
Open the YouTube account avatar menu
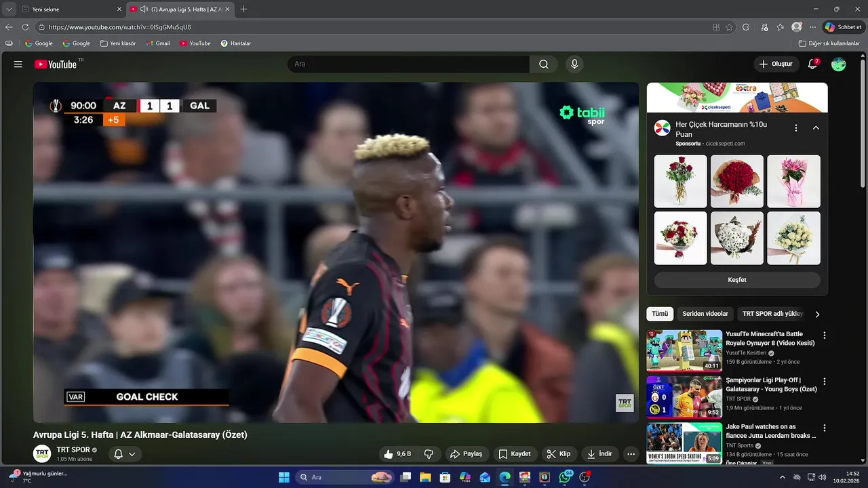pyautogui.click(x=839, y=64)
